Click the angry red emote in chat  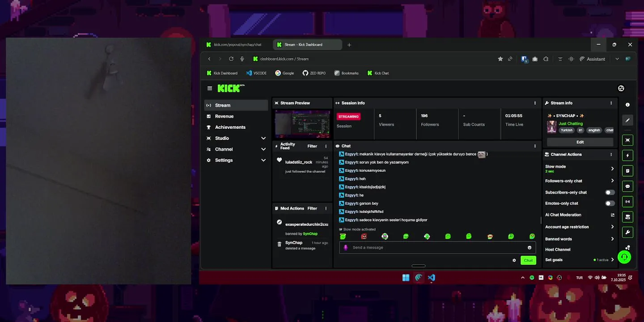364,236
